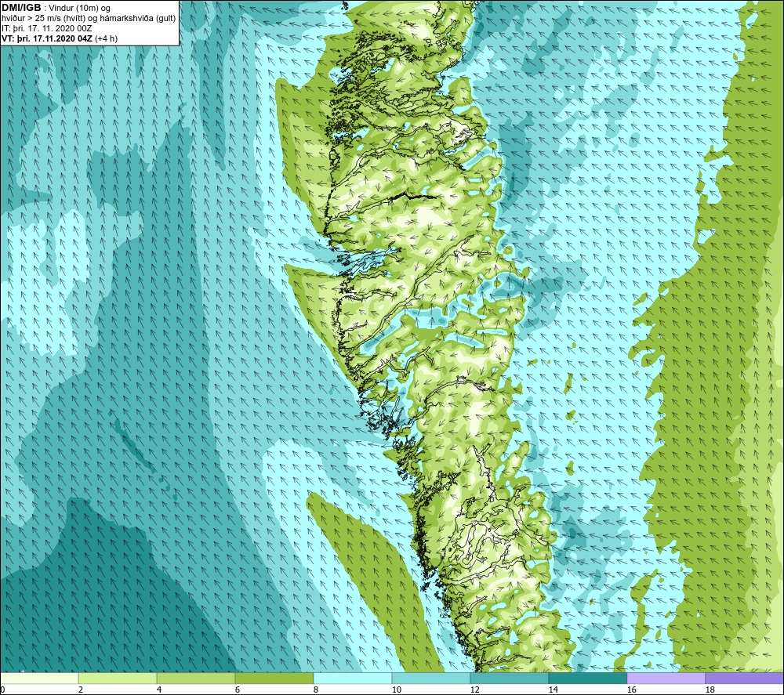Click the legend label '2'
784x695 pixels.
coord(81,690)
